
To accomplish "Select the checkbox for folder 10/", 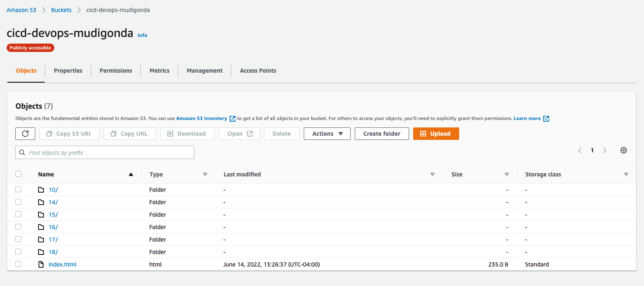I will coord(18,189).
